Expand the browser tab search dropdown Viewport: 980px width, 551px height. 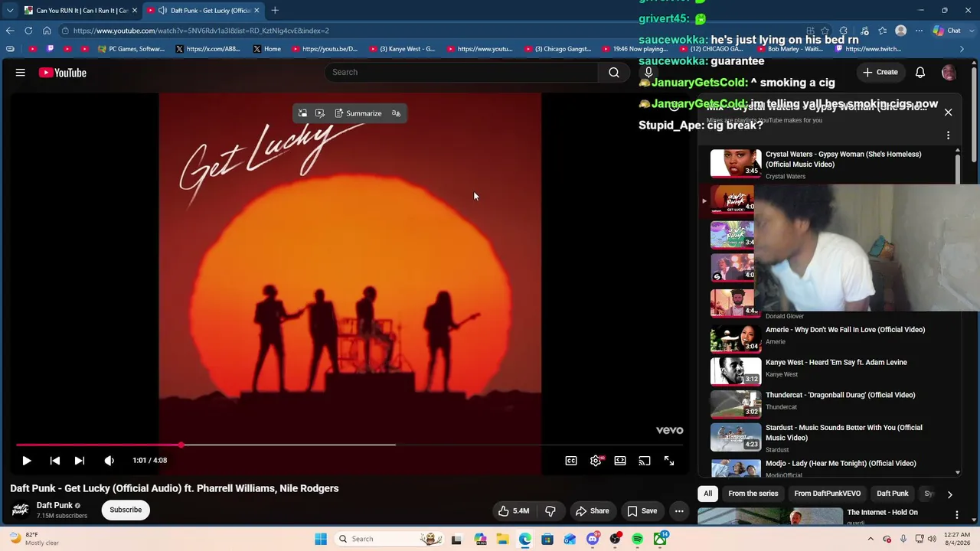pos(9,11)
